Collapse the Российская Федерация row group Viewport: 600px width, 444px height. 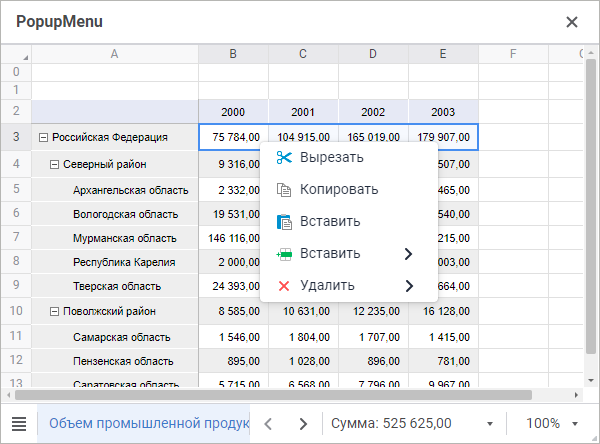[43, 138]
